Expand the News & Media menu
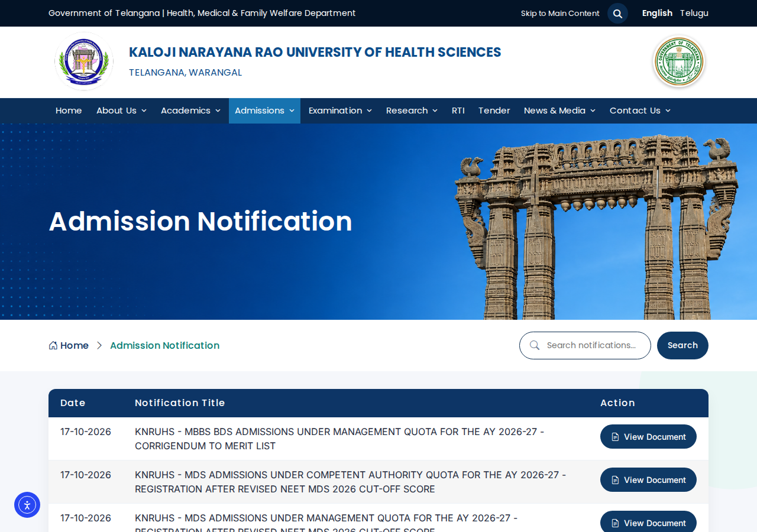This screenshot has width=757, height=532. point(559,111)
